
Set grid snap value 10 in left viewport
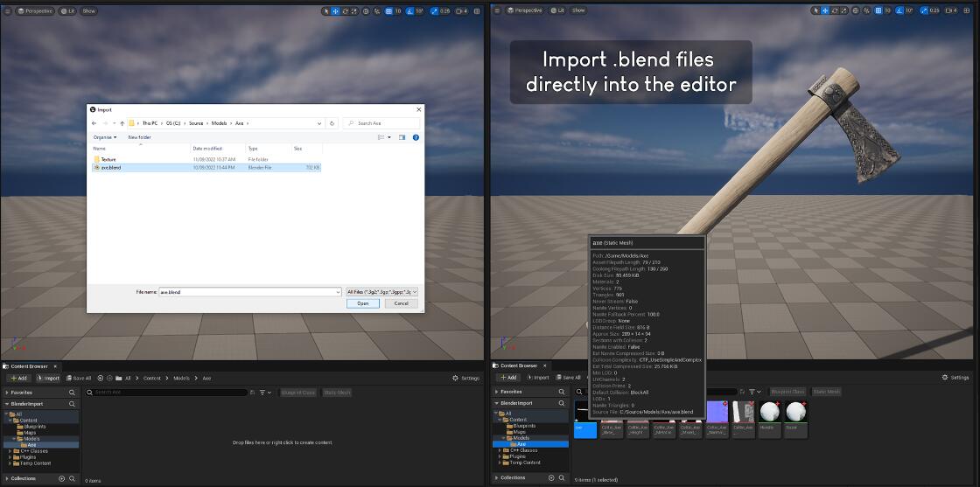point(398,10)
